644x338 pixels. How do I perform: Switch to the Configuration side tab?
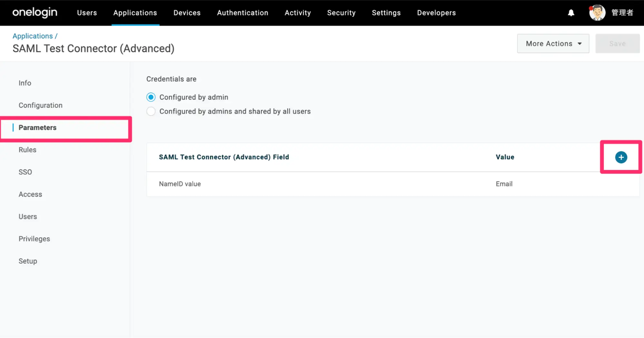[x=41, y=105]
